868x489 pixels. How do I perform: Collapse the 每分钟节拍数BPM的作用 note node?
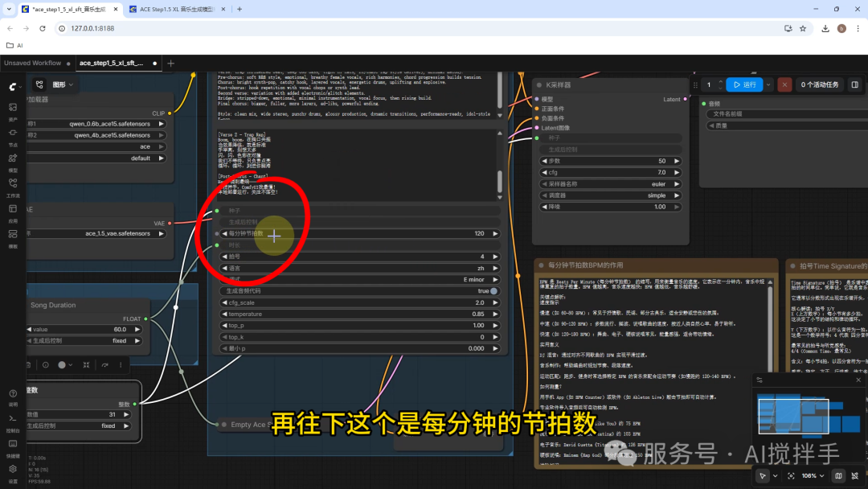tap(542, 266)
